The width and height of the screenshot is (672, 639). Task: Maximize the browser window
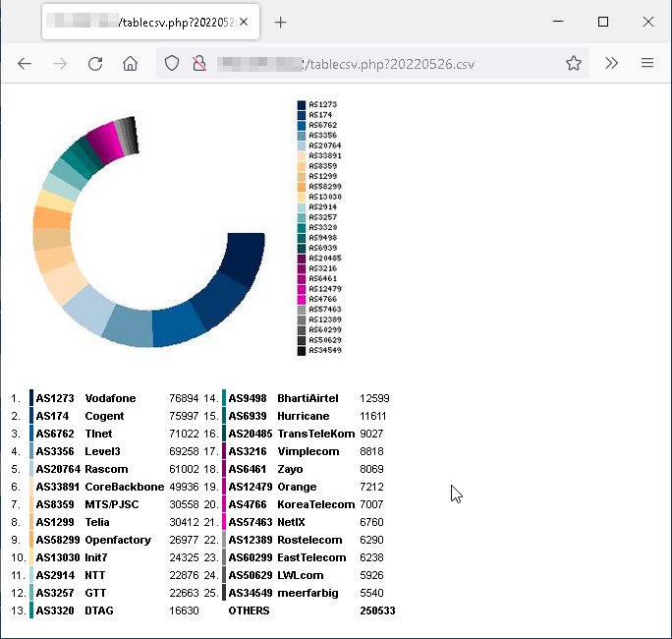point(603,22)
